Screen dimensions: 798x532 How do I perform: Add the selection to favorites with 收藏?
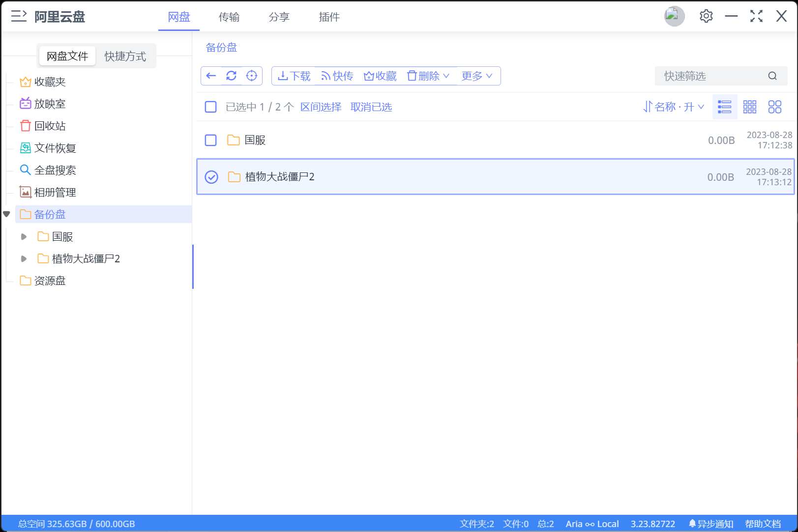(x=380, y=76)
